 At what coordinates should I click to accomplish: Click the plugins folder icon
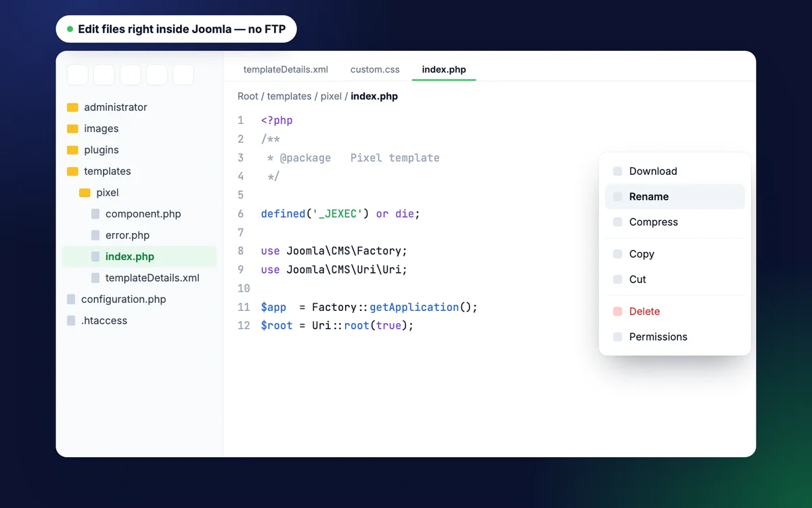click(72, 150)
